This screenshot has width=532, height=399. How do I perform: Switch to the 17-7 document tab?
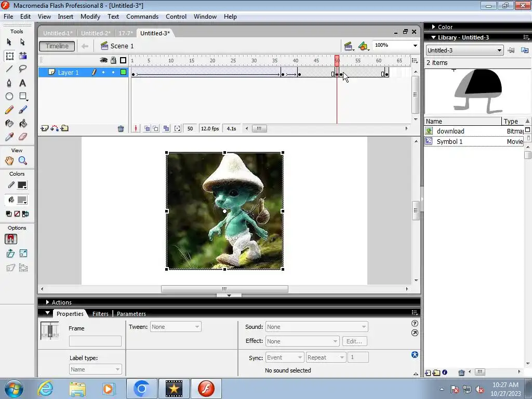(126, 33)
